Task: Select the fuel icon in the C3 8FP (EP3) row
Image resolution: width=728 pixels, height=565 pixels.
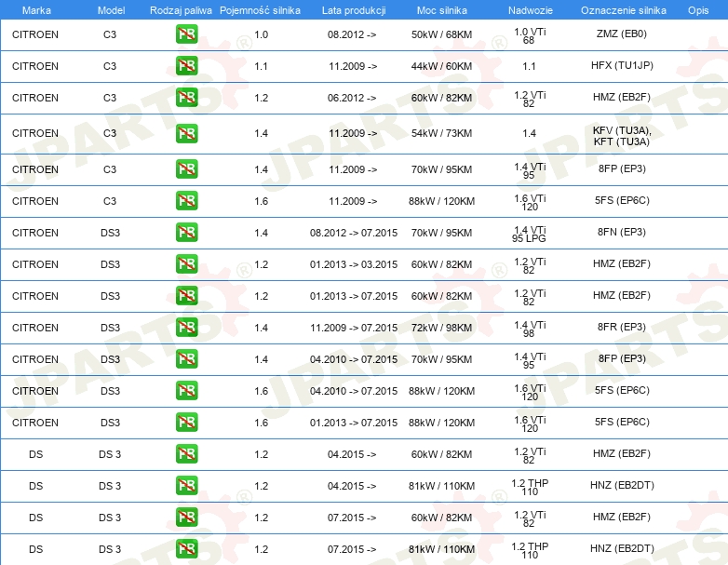Action: 186,169
